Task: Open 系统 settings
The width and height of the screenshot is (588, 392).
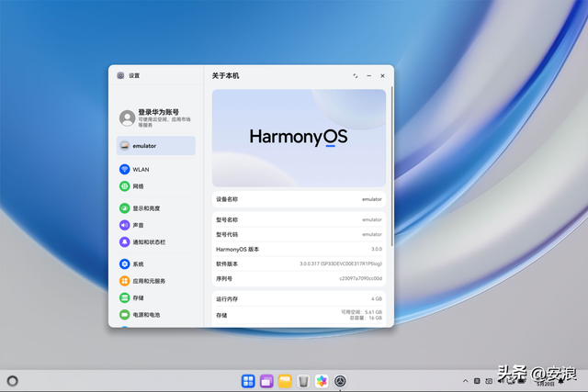Action: (x=155, y=264)
